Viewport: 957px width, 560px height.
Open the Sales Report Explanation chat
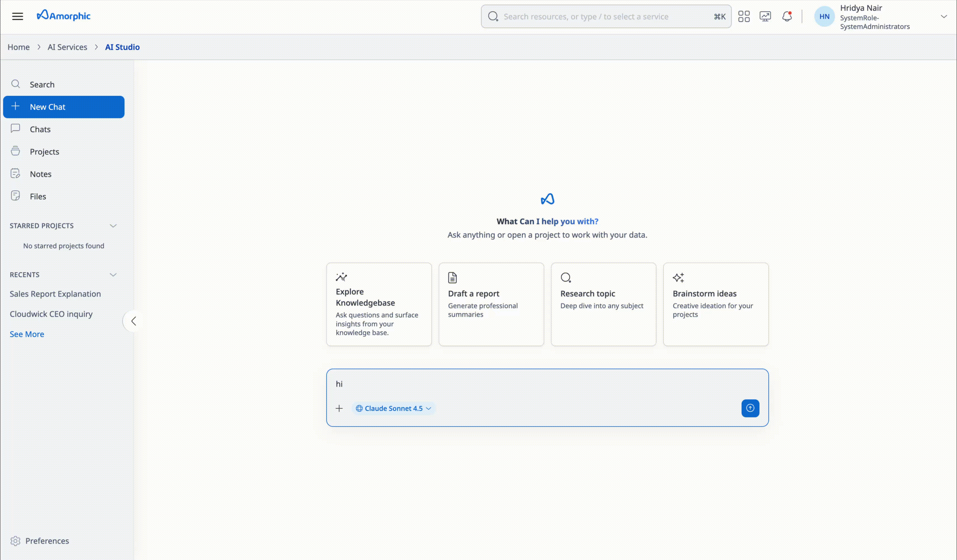(x=55, y=294)
